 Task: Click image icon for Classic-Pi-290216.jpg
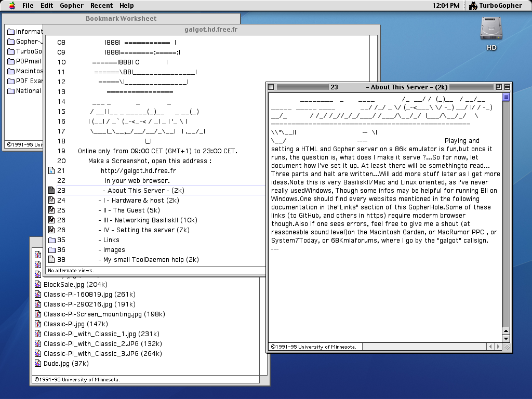coord(38,304)
